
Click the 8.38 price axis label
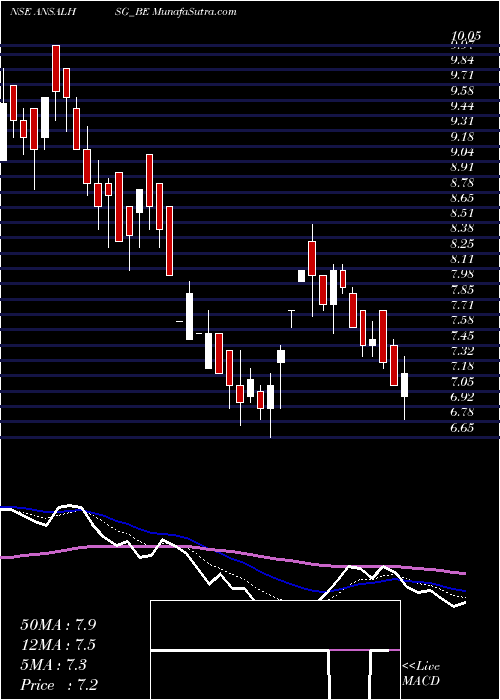[x=462, y=229]
